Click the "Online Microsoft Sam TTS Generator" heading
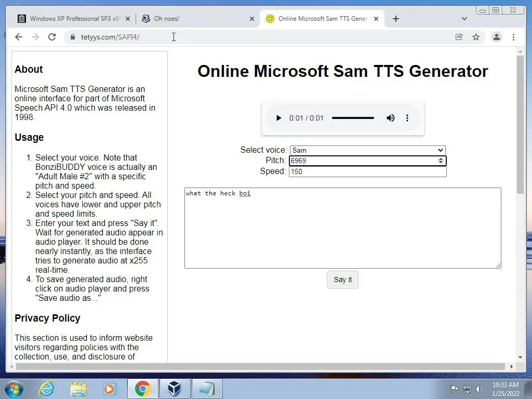Image resolution: width=532 pixels, height=399 pixels. (343, 71)
